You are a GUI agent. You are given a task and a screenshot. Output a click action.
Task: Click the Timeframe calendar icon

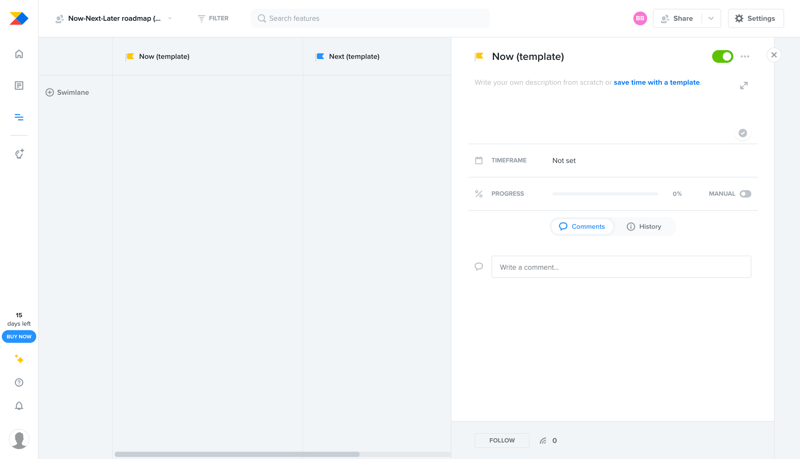pyautogui.click(x=479, y=161)
